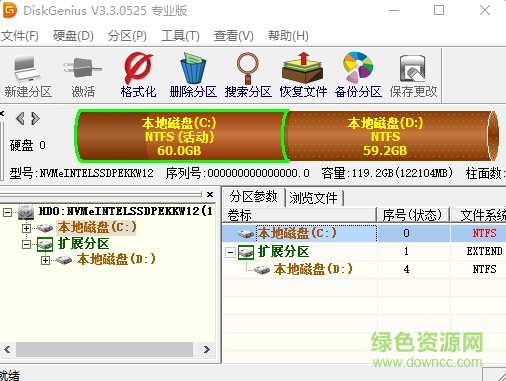Click the 序号(状态) column header
The width and height of the screenshot is (506, 381).
point(413,215)
